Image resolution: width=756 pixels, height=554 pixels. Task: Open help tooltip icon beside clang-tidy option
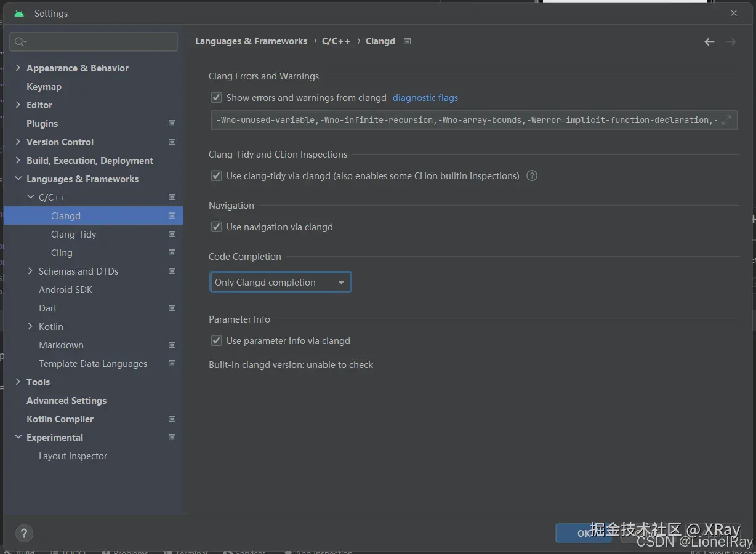coord(532,175)
